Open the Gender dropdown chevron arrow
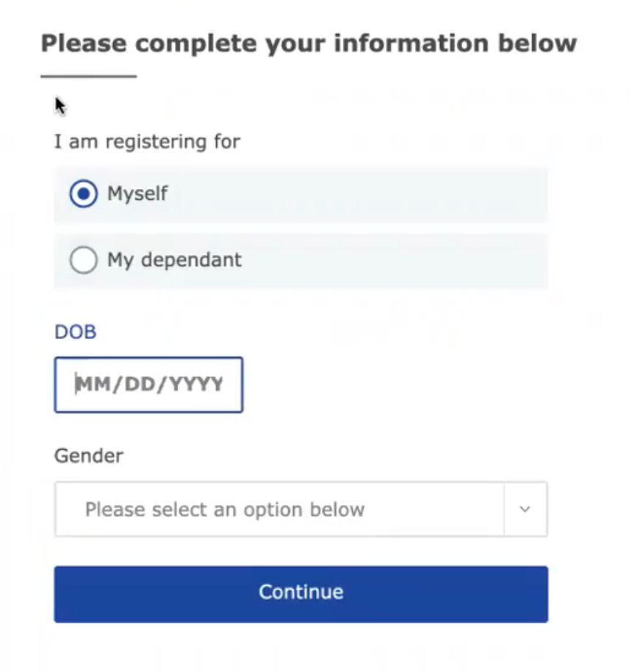629x672 pixels. [525, 510]
